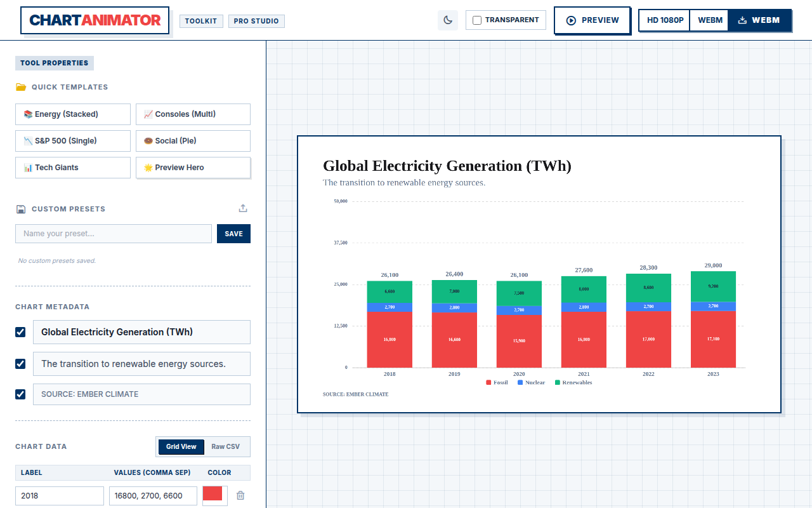
Task: Click the export presets upload icon
Action: point(243,208)
